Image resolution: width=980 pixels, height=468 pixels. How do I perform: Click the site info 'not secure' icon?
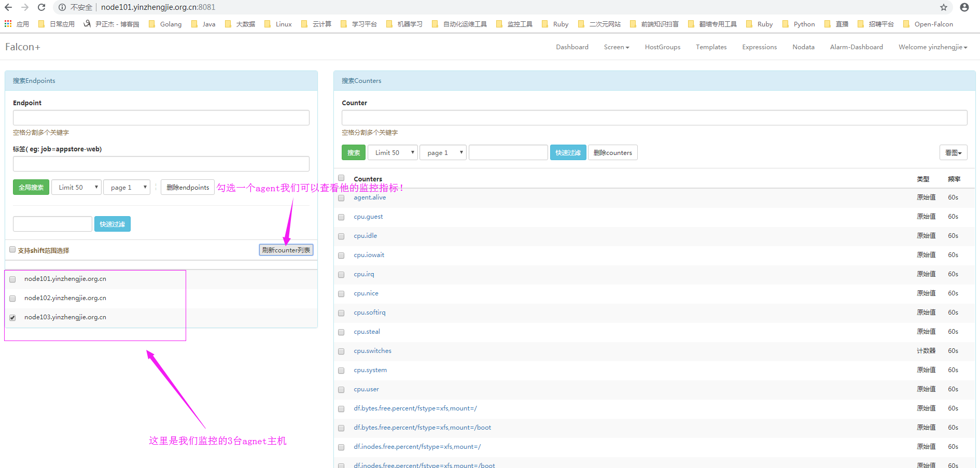(x=62, y=7)
